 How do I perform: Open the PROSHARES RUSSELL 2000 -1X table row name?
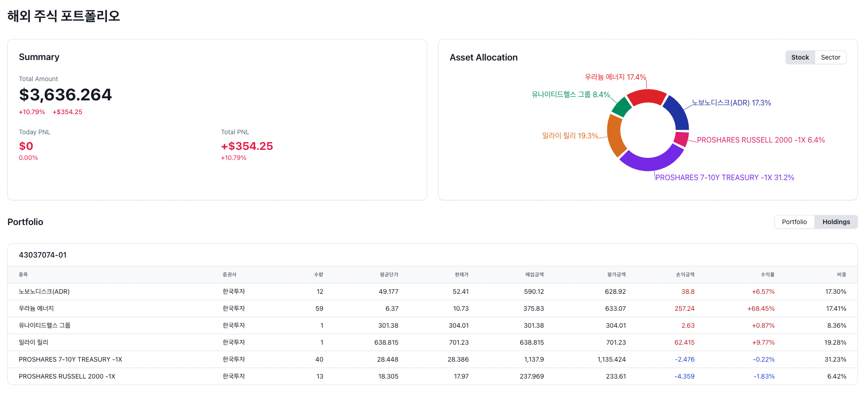67,376
